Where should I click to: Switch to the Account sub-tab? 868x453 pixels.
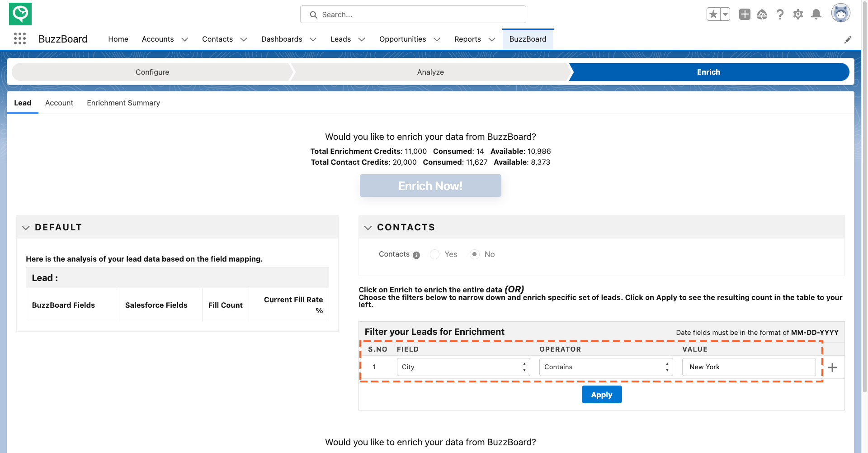pos(59,103)
